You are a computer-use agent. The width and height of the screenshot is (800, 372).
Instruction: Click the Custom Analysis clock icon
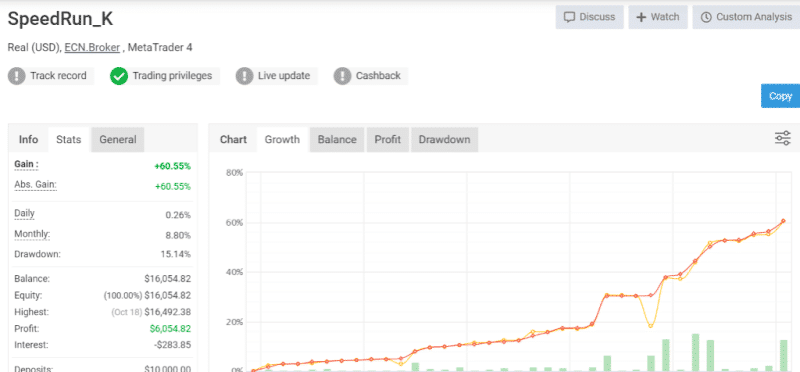pos(706,17)
